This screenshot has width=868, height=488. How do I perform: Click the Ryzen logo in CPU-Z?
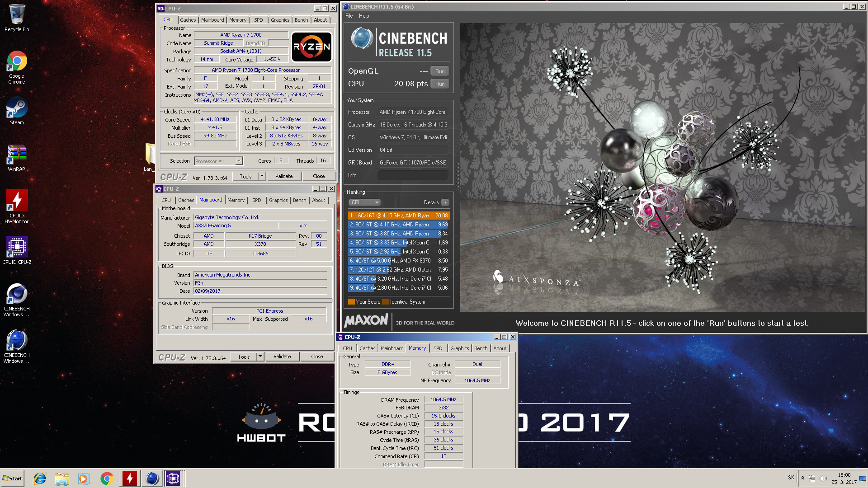pos(311,47)
